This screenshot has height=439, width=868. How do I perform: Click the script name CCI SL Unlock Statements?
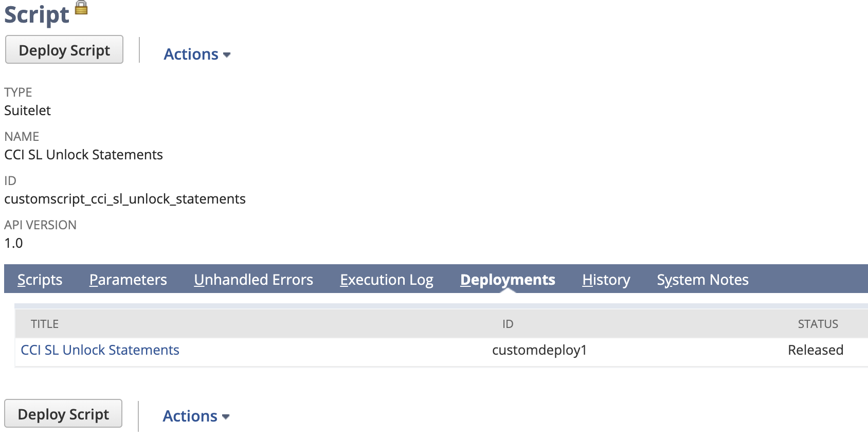83,155
